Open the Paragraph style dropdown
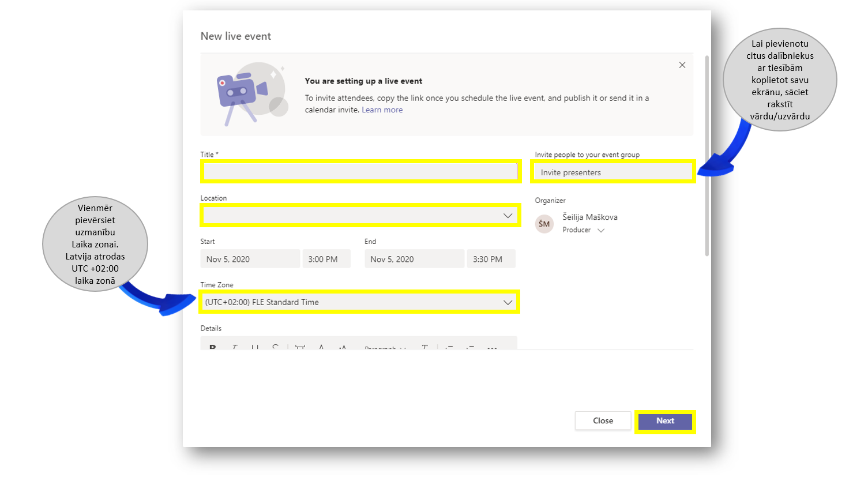 (385, 347)
